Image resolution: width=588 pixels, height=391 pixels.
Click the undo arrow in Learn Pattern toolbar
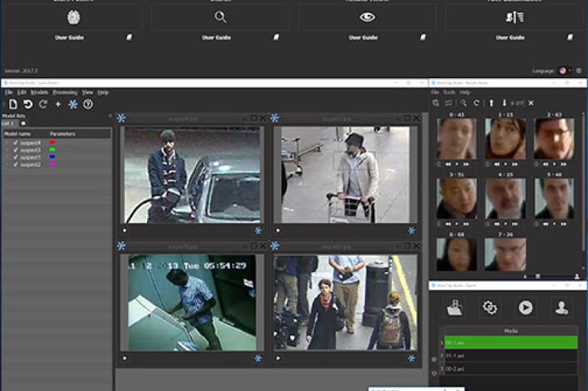point(28,104)
